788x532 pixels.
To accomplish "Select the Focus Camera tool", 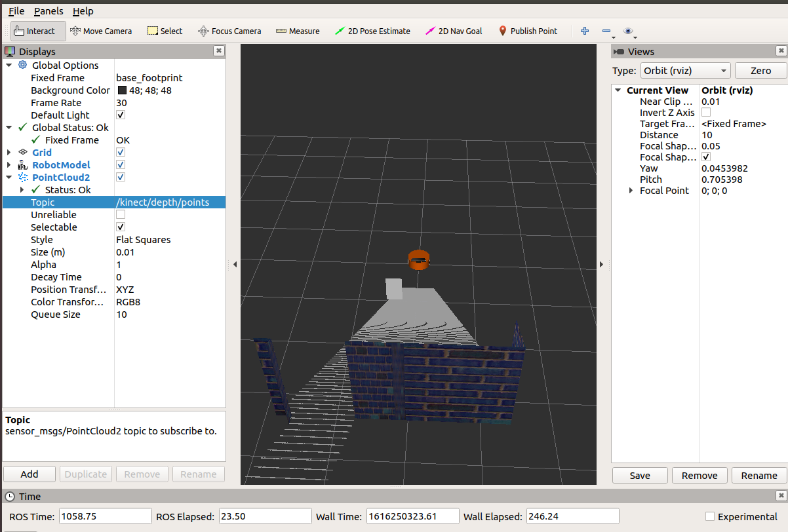I will tap(229, 30).
